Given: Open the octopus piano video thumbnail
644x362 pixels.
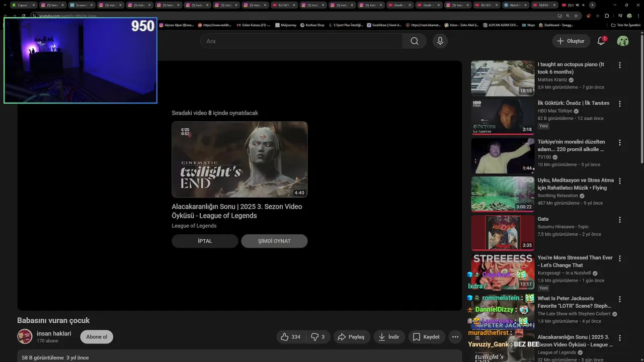Looking at the screenshot, I should 503,78.
